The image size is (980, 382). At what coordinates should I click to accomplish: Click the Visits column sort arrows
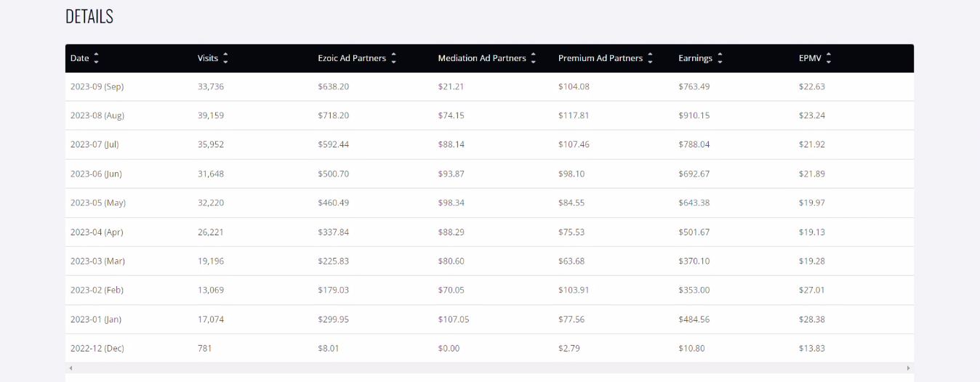tap(225, 58)
